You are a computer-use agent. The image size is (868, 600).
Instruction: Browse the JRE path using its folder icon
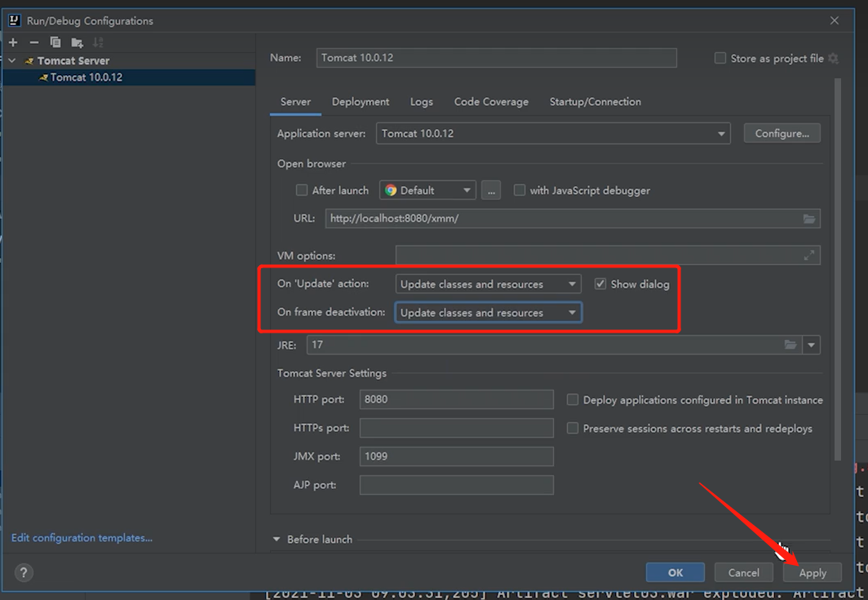[x=790, y=345]
